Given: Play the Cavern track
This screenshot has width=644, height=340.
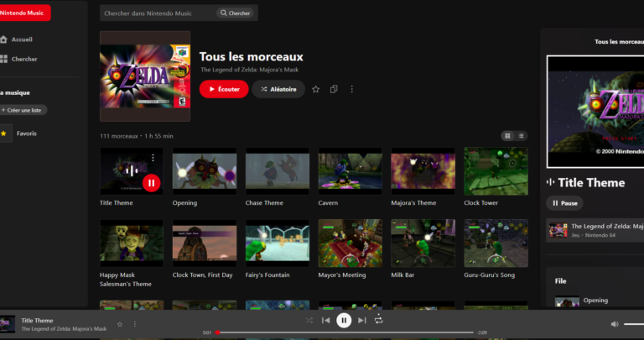Looking at the screenshot, I should click(x=350, y=171).
